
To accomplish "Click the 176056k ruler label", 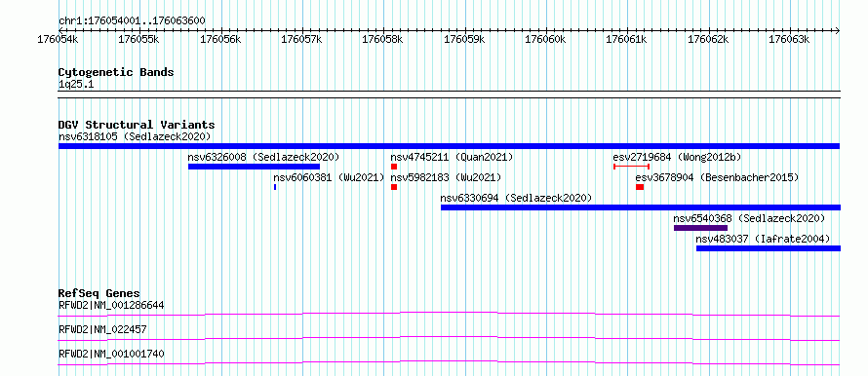I will tap(220, 40).
